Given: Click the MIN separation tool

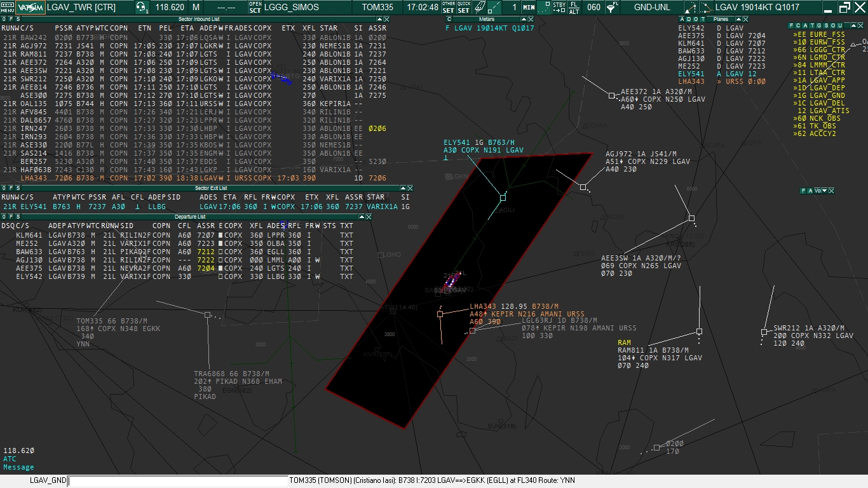Looking at the screenshot, I should 529,8.
